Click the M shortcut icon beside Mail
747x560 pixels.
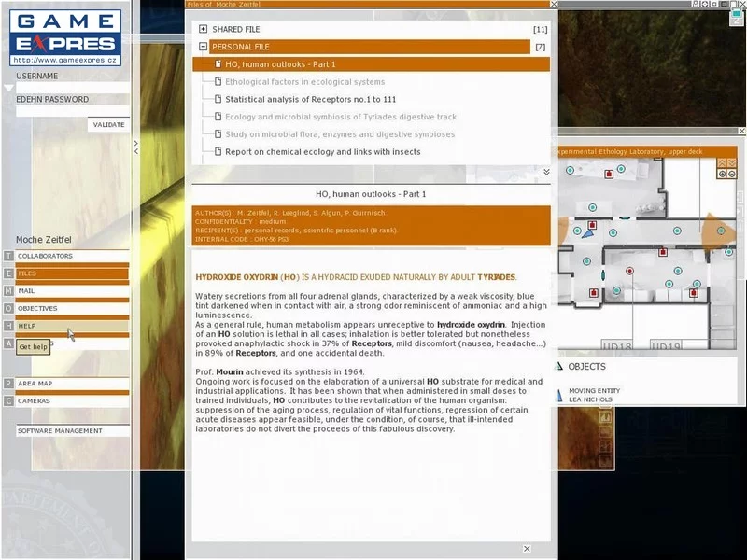[x=8, y=291]
